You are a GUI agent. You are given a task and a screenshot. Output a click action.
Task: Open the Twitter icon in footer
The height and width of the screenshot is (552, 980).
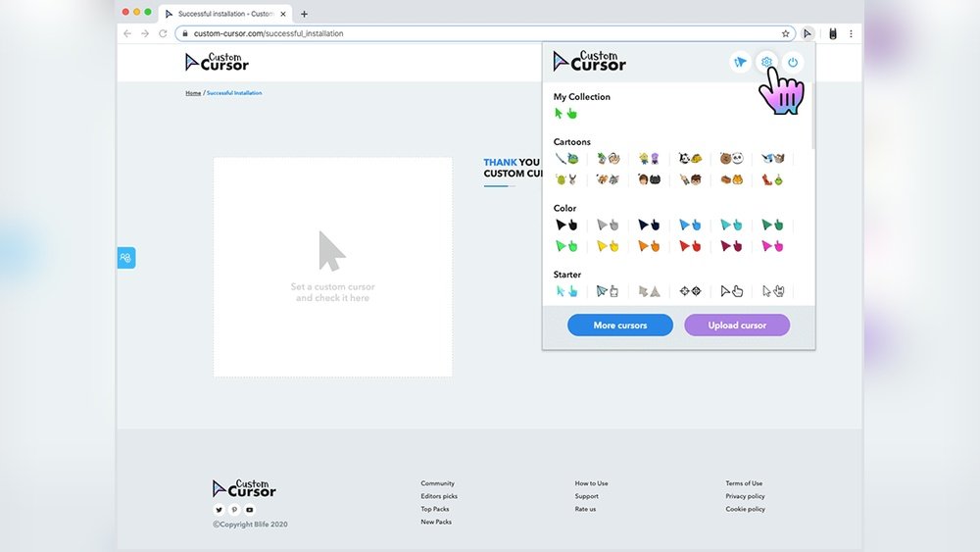(219, 510)
